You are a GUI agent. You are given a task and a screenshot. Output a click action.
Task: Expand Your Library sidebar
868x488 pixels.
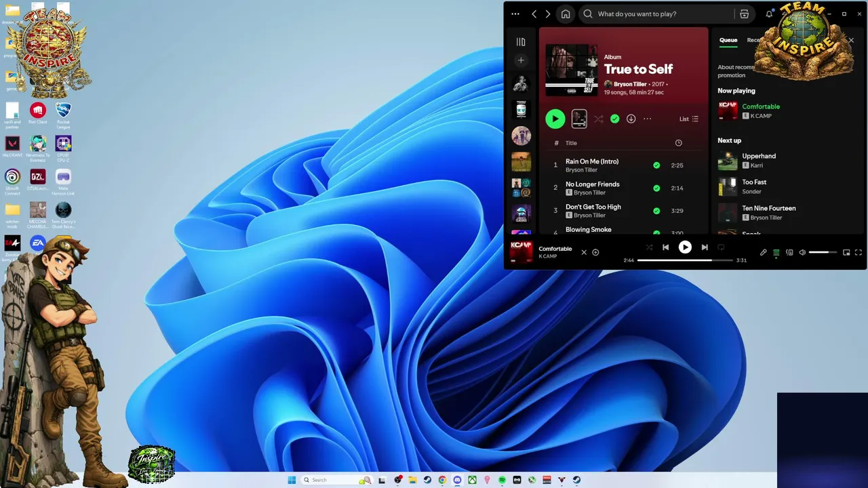click(x=521, y=42)
